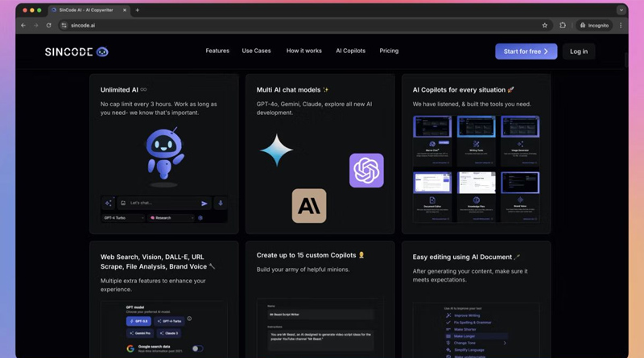Click the sparkle prompts icon beside chat box
Screen dimensions: 644x358
click(x=109, y=204)
